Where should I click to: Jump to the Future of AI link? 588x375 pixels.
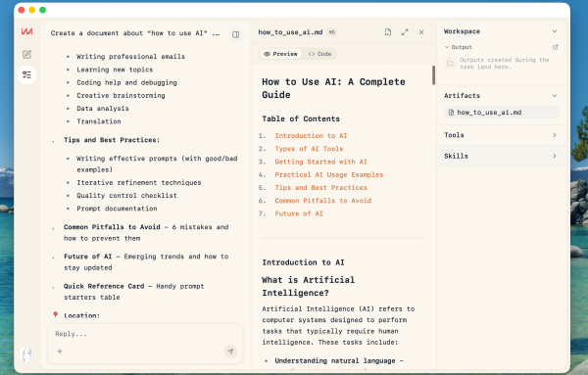pyautogui.click(x=299, y=213)
